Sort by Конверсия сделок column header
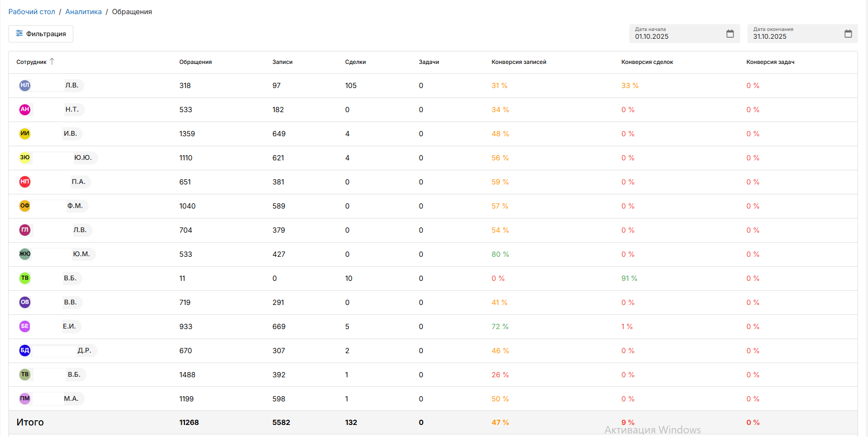The width and height of the screenshot is (868, 437). (647, 62)
